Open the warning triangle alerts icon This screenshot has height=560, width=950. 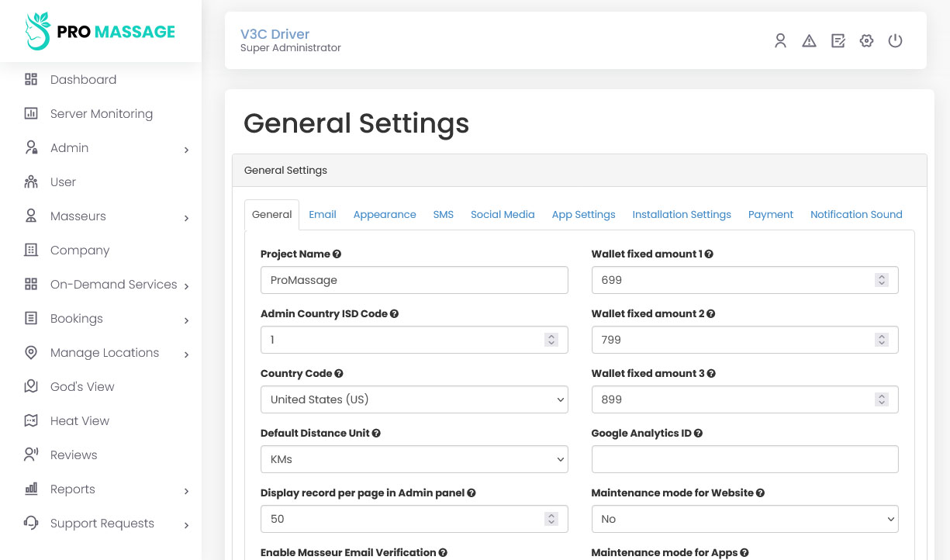(x=809, y=41)
